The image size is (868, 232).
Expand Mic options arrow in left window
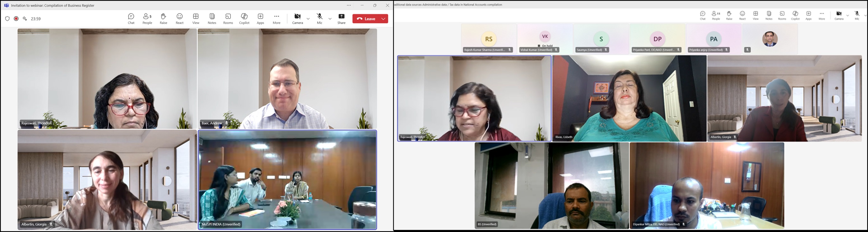[330, 19]
